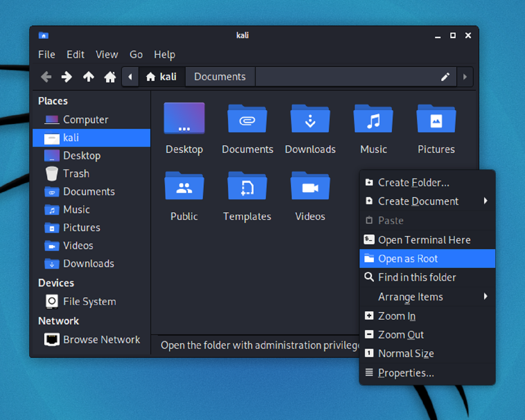
Task: Click Zoom In in context menu
Action: (397, 316)
